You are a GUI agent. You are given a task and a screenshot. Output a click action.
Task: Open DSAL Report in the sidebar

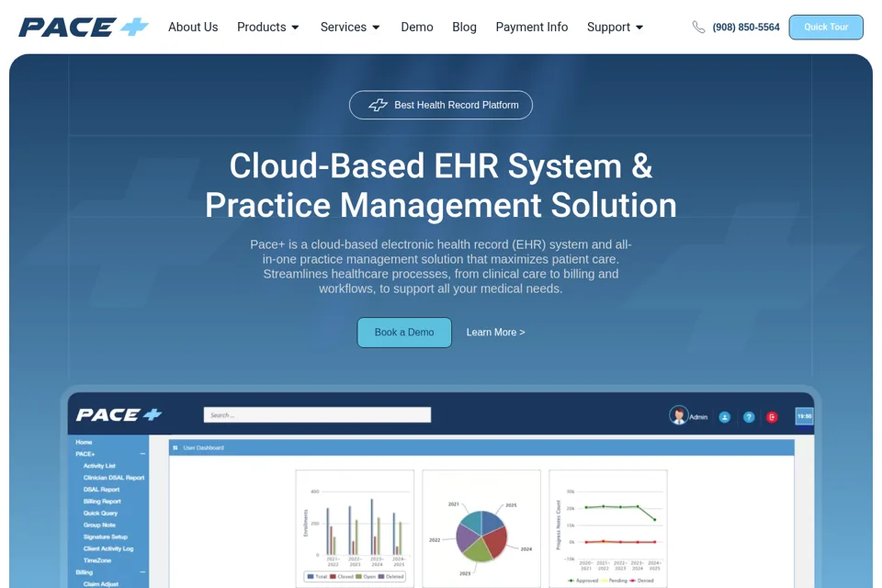[x=101, y=490]
